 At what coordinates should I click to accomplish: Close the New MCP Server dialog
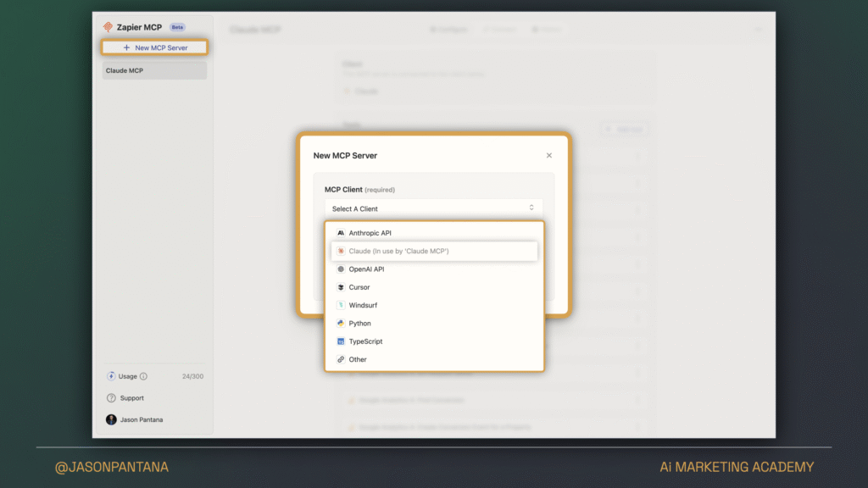click(x=549, y=156)
